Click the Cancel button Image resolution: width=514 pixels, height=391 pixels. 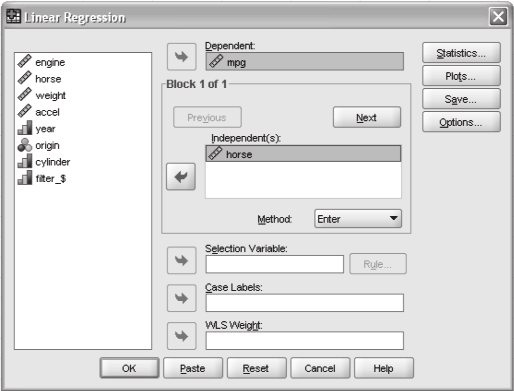tap(320, 368)
